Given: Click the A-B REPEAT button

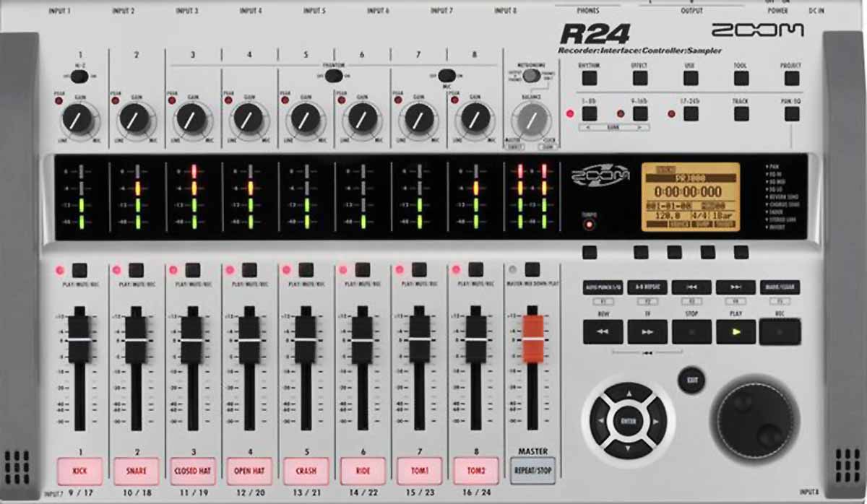Looking at the screenshot, I should pyautogui.click(x=647, y=287).
